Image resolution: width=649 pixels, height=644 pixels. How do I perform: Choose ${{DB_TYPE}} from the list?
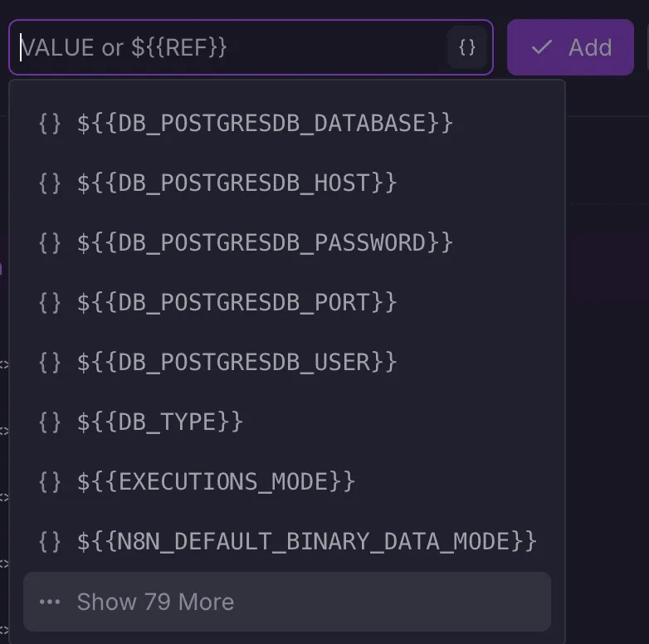tap(159, 422)
